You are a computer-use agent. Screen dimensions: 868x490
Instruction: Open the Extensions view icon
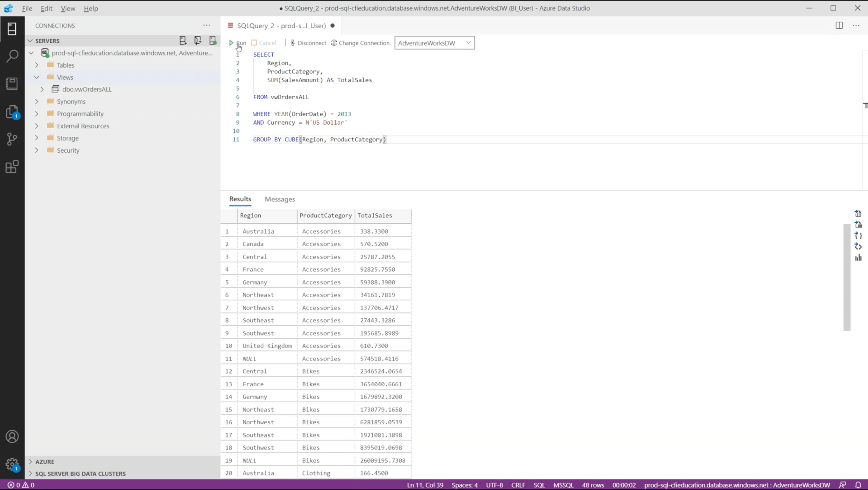[12, 167]
